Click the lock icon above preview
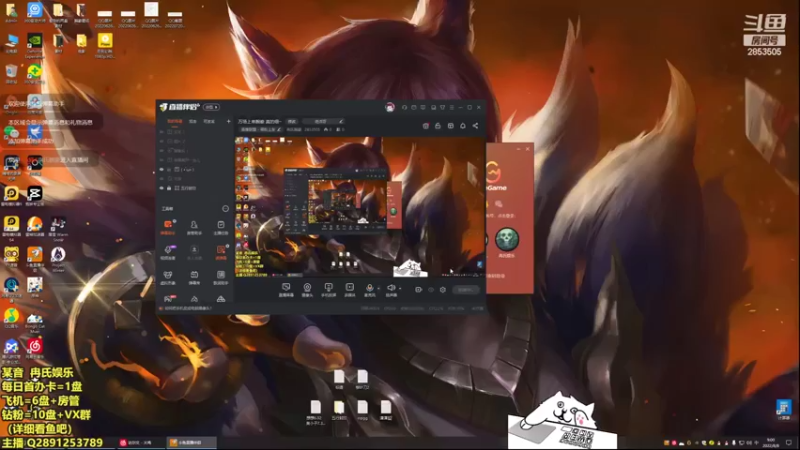This screenshot has height=450, width=800. pos(438,126)
